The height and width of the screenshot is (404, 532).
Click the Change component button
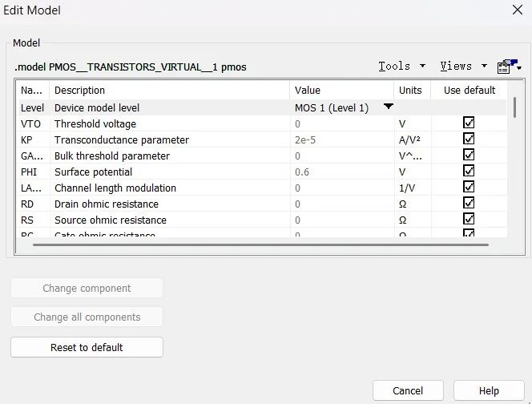pos(87,289)
